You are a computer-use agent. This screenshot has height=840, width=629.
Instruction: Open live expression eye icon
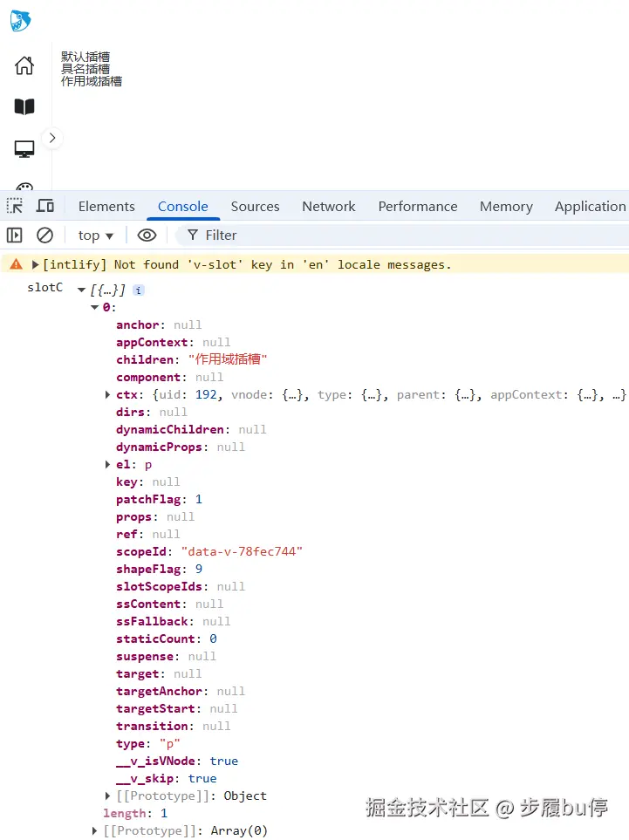(x=147, y=235)
